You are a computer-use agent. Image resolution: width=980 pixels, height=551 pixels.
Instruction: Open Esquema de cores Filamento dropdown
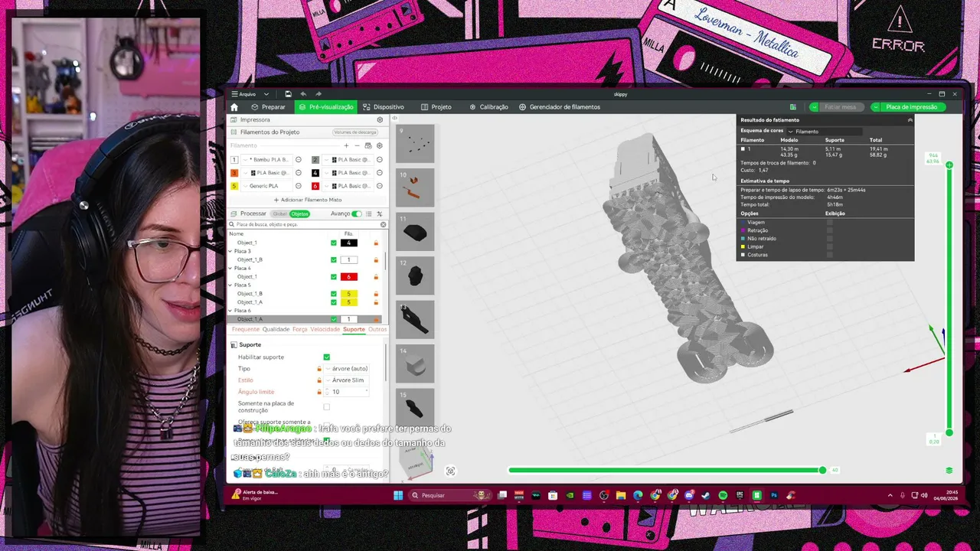[x=823, y=132]
